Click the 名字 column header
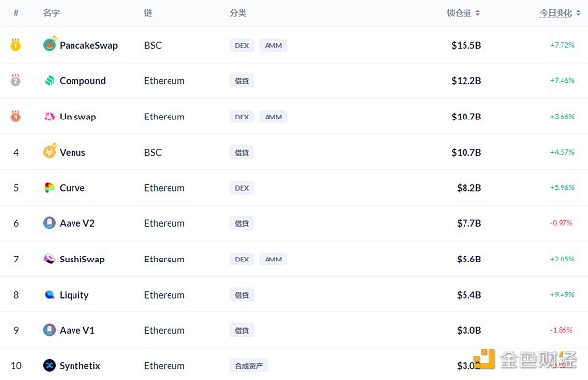 tap(51, 13)
